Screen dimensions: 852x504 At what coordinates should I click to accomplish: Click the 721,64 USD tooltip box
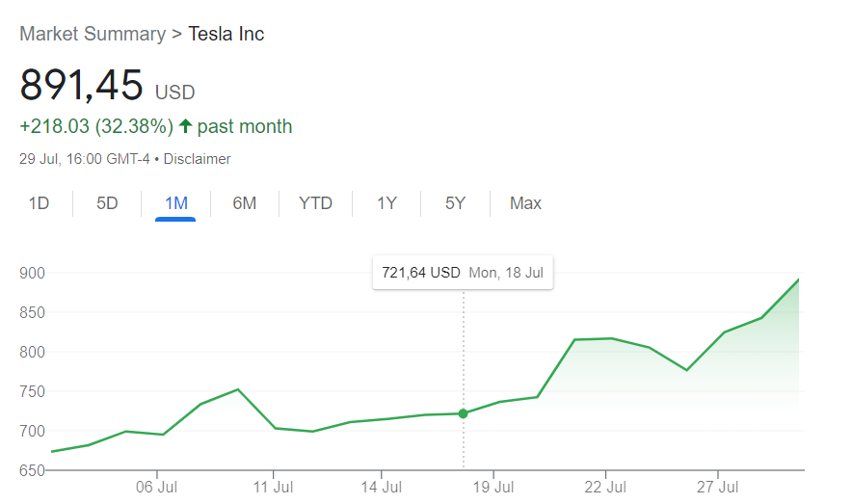(x=463, y=272)
